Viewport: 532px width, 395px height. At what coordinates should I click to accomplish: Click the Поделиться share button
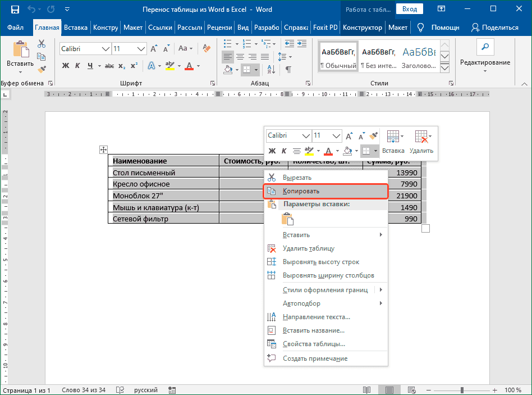tap(494, 28)
